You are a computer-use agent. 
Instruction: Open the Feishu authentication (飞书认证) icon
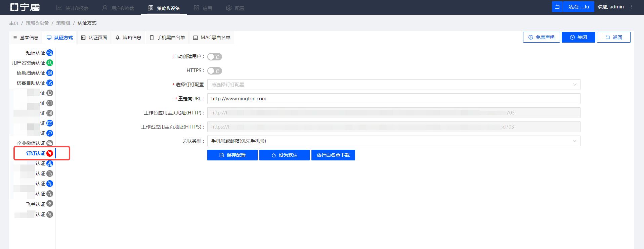[x=50, y=204]
